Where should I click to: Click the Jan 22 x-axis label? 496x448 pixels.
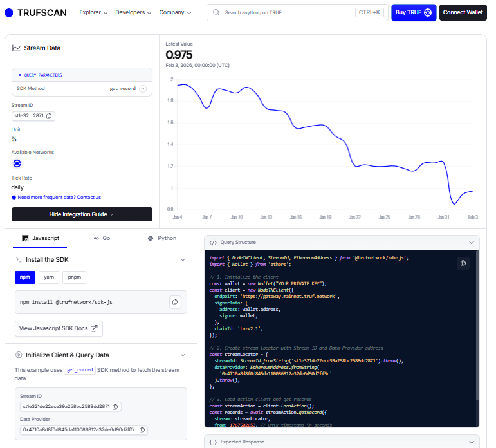[354, 217]
